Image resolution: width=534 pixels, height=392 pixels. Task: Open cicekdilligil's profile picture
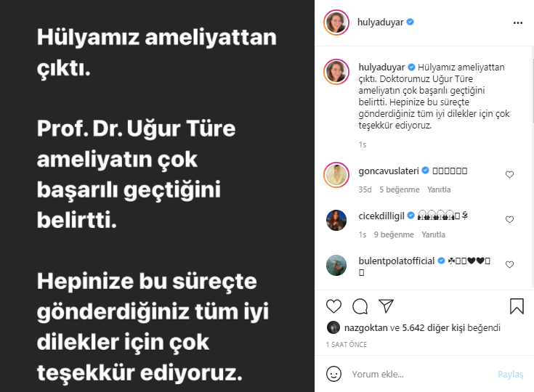pos(336,220)
